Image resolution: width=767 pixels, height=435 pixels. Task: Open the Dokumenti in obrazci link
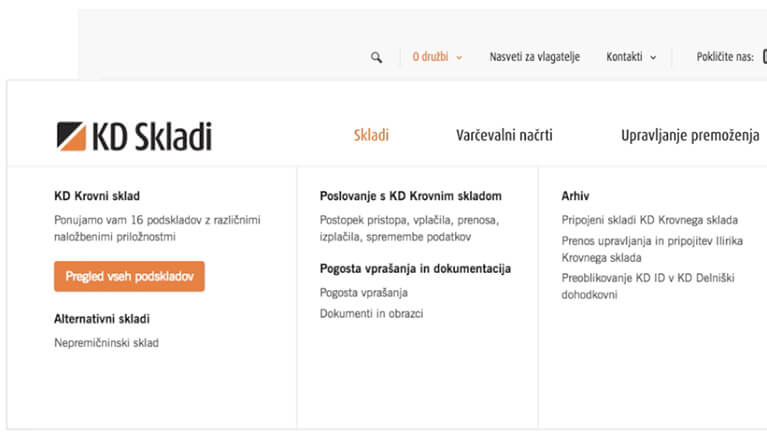coord(371,314)
